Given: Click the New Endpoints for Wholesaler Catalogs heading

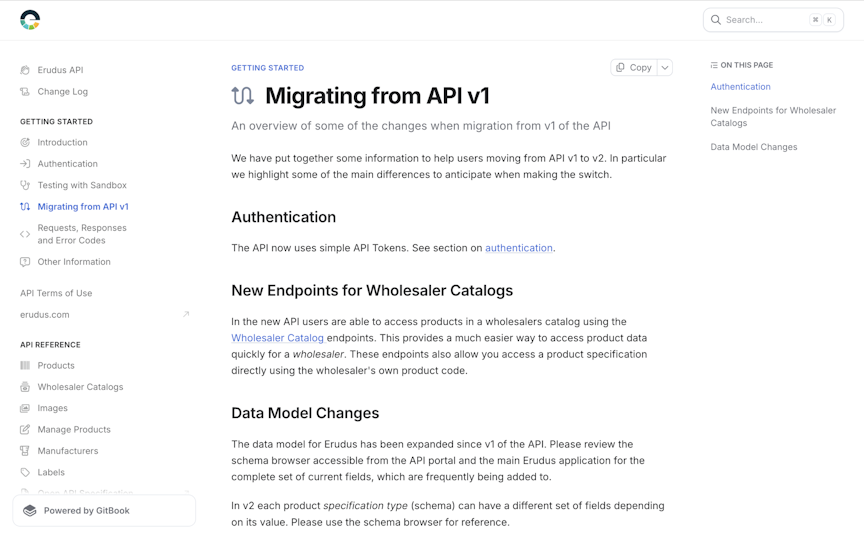Looking at the screenshot, I should coord(372,290).
